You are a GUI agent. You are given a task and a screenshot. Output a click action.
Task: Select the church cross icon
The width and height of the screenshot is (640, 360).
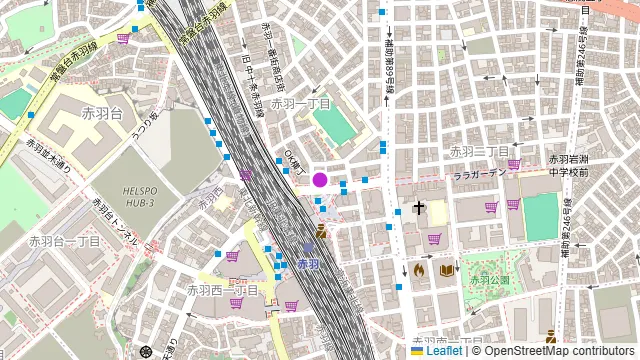(x=418, y=207)
